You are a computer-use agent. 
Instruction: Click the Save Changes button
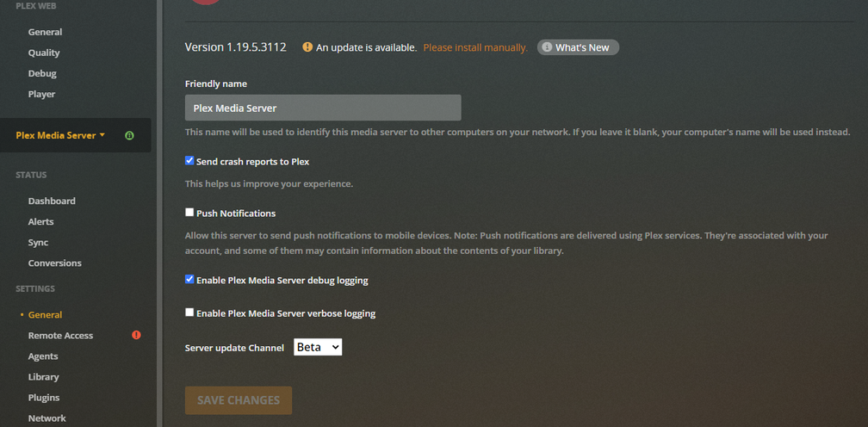239,400
